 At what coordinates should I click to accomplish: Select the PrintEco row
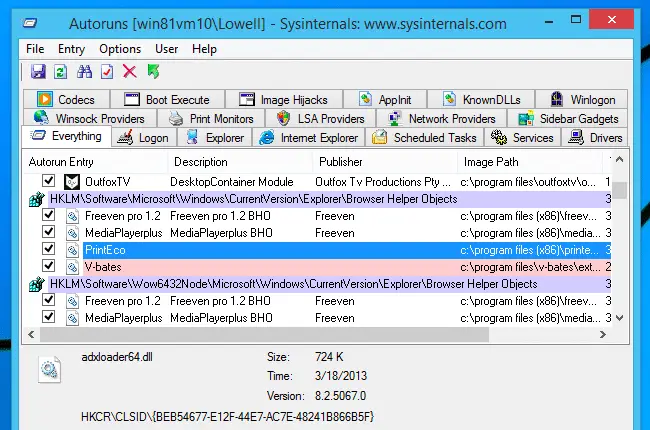click(347, 250)
